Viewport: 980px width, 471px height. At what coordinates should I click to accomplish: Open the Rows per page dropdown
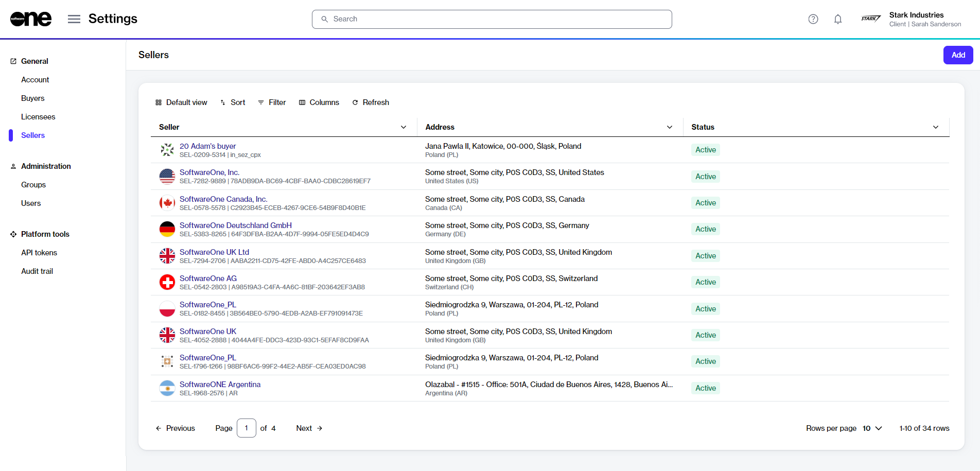click(872, 428)
